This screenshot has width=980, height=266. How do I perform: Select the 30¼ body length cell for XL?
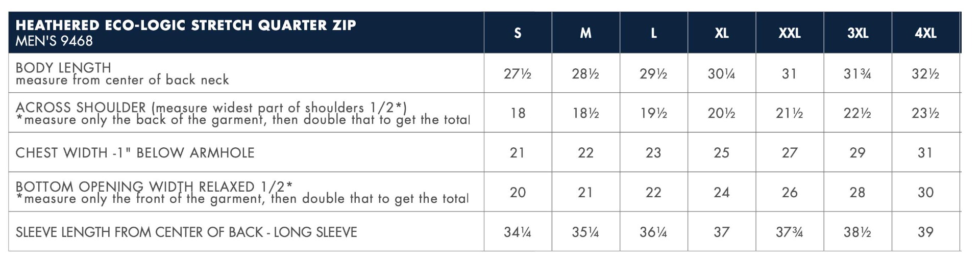coord(721,74)
